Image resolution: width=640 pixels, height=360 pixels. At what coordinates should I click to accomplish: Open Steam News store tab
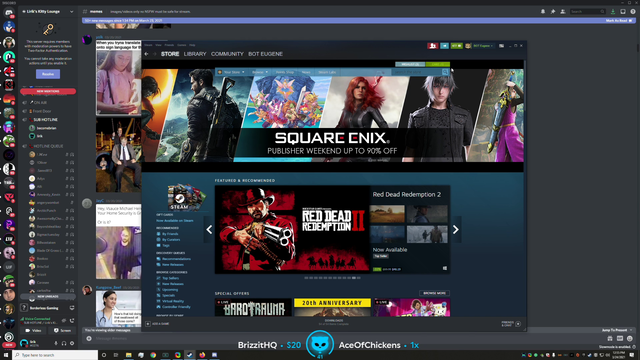306,72
